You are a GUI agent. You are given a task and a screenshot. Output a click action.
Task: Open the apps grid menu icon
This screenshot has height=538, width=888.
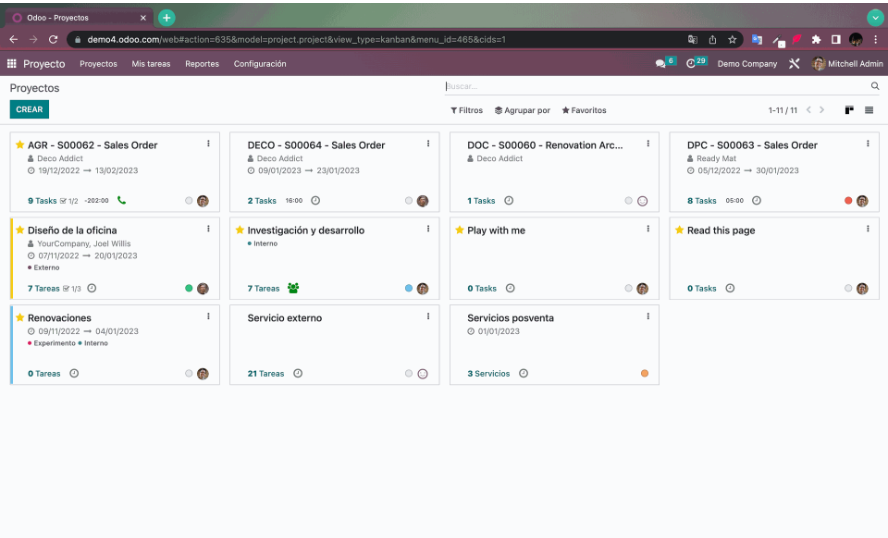[11, 63]
